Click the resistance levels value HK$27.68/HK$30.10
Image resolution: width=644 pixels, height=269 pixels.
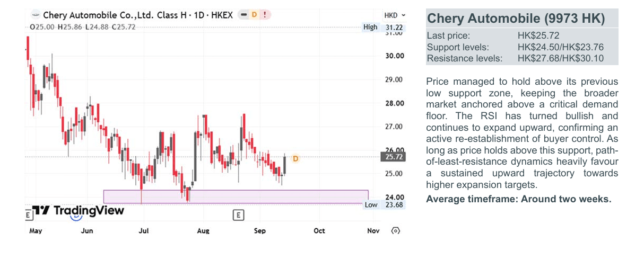point(561,58)
